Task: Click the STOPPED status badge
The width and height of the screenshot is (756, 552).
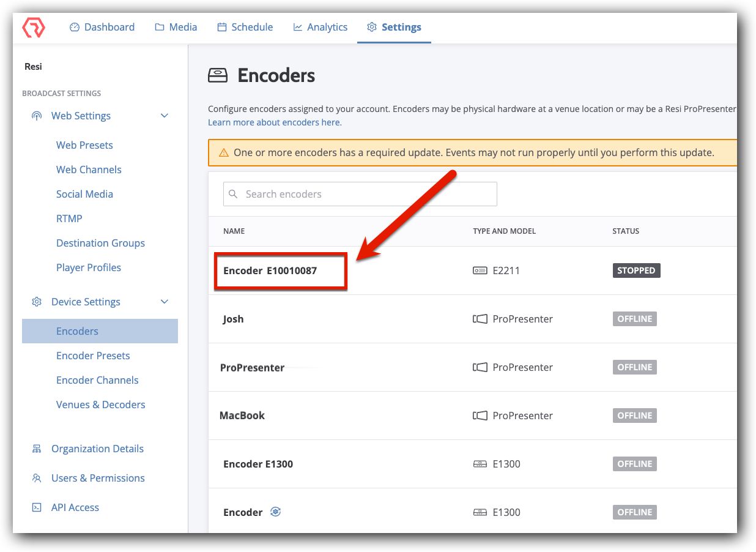Action: (636, 270)
